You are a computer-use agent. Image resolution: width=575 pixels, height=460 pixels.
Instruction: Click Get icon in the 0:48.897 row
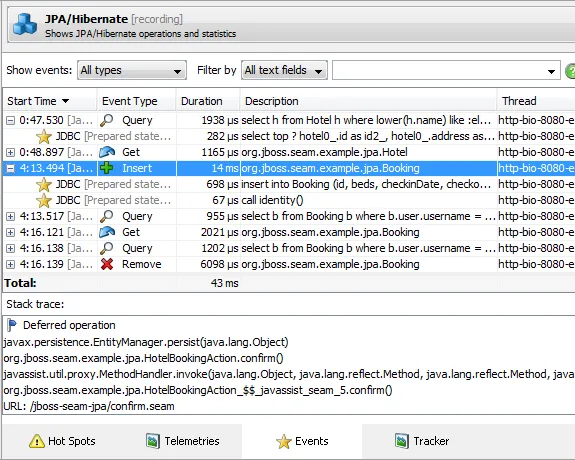(x=107, y=152)
